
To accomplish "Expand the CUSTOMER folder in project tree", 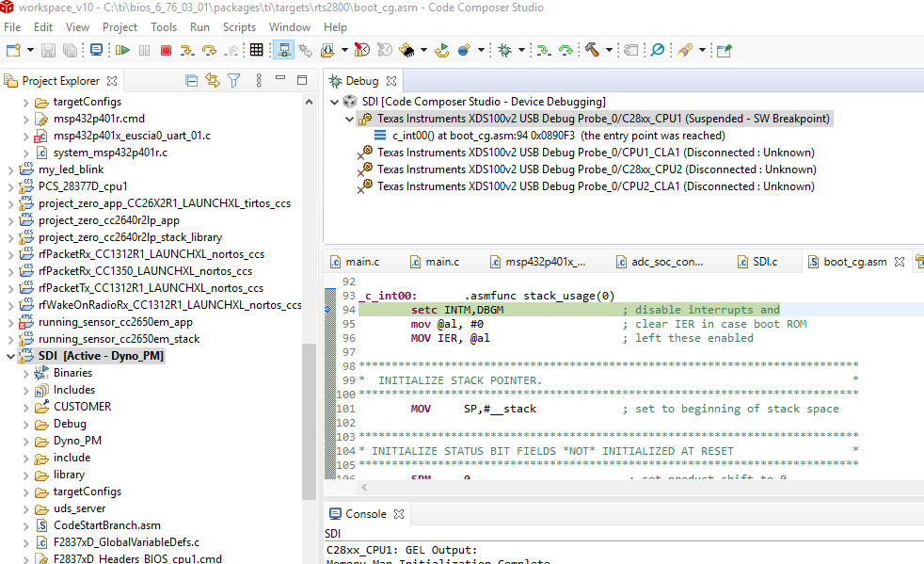I will [x=26, y=407].
